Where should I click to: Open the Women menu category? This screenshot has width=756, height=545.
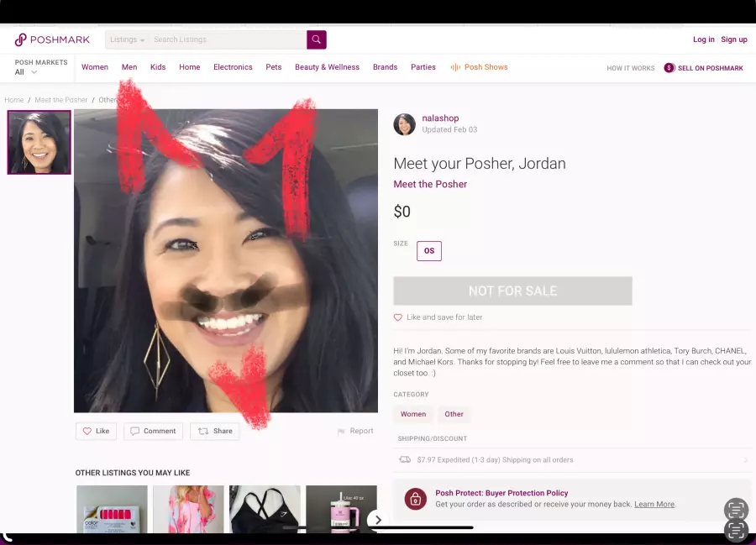(x=95, y=67)
